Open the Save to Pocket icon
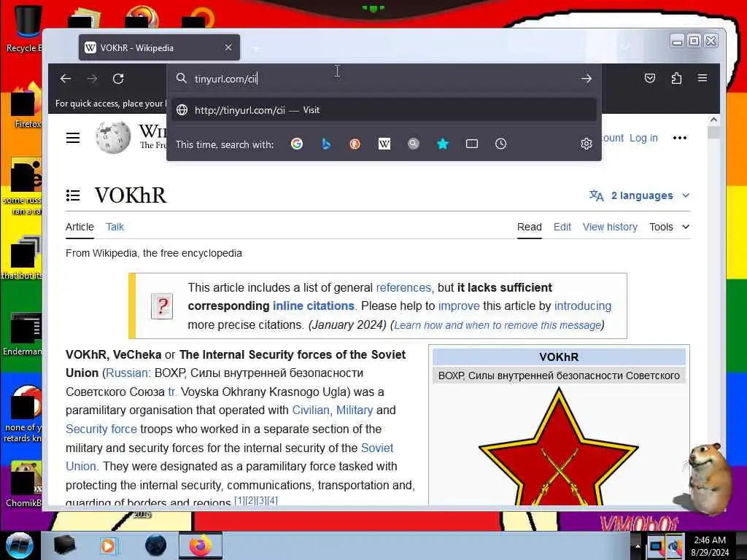 pos(650,79)
